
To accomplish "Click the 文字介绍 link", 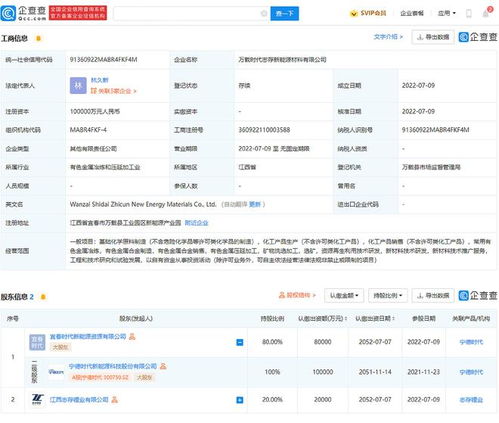I will [x=388, y=37].
